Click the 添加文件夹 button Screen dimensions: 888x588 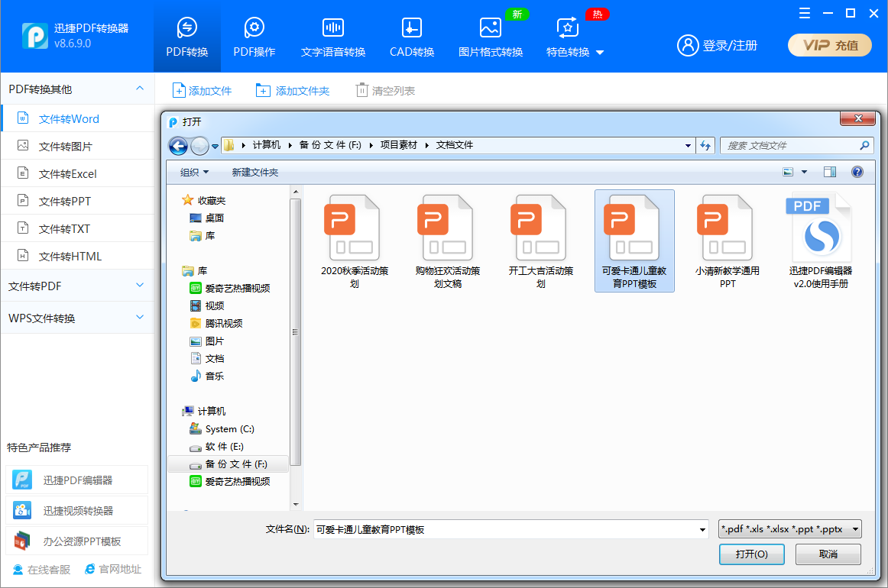[x=293, y=91]
